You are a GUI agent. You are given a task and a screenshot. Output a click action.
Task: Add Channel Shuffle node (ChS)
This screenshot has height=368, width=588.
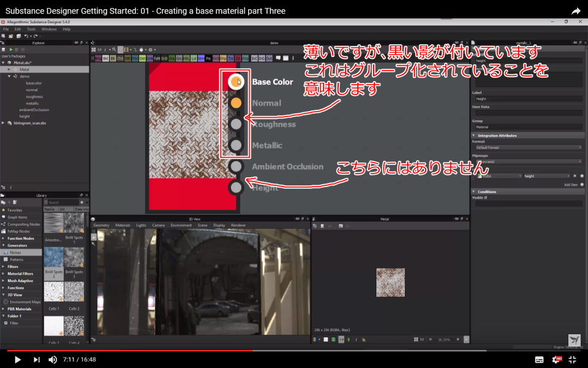coord(120,59)
